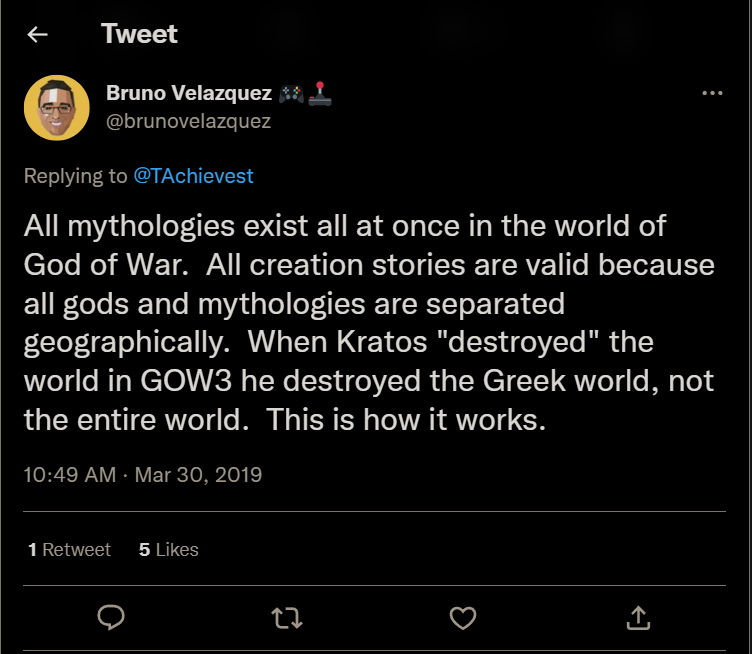Open the share tweet icon
Screen dimensions: 752x654
pos(638,618)
